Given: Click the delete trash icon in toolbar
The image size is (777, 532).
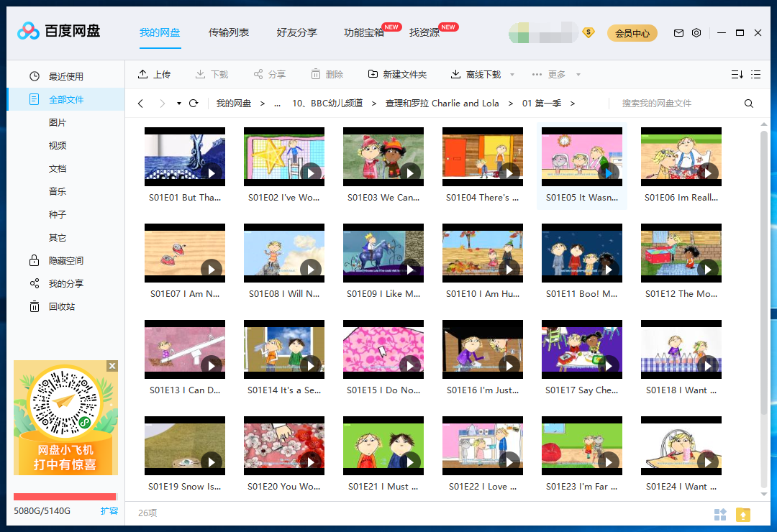Looking at the screenshot, I should 316,74.
